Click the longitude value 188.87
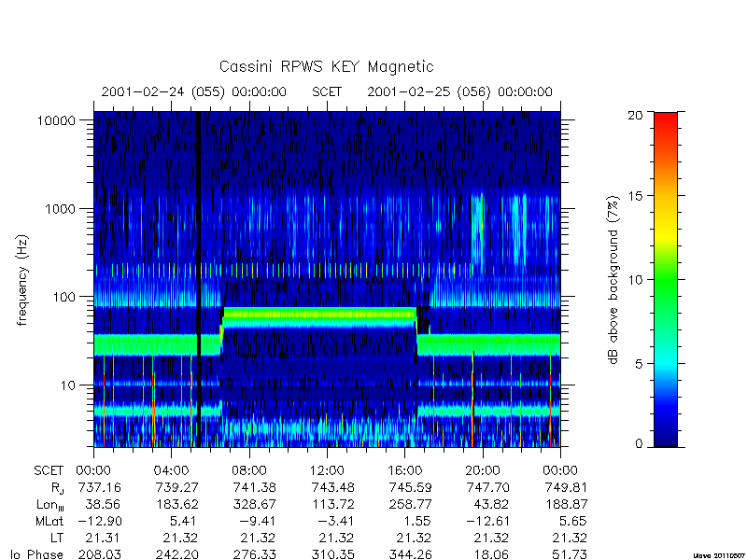 pyautogui.click(x=566, y=504)
